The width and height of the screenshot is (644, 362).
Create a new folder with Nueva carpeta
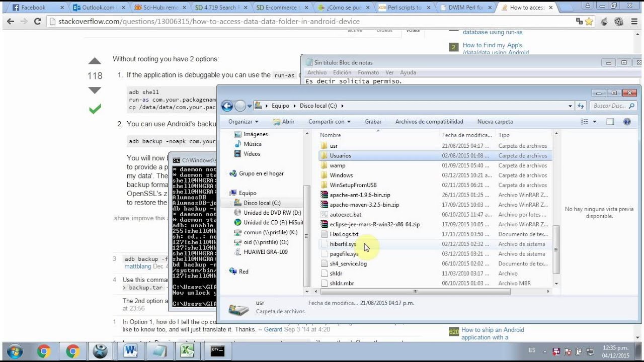pyautogui.click(x=495, y=122)
